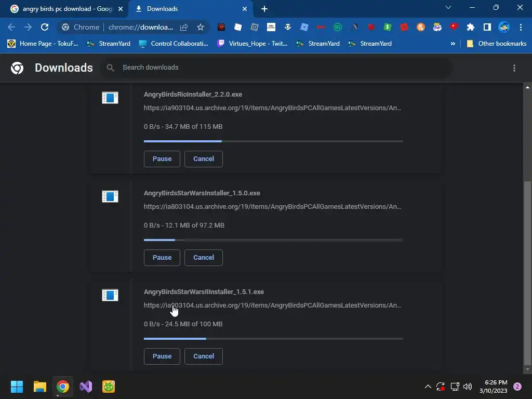Open the Other bookmarks folder
The height and width of the screenshot is (399, 532).
tap(497, 44)
